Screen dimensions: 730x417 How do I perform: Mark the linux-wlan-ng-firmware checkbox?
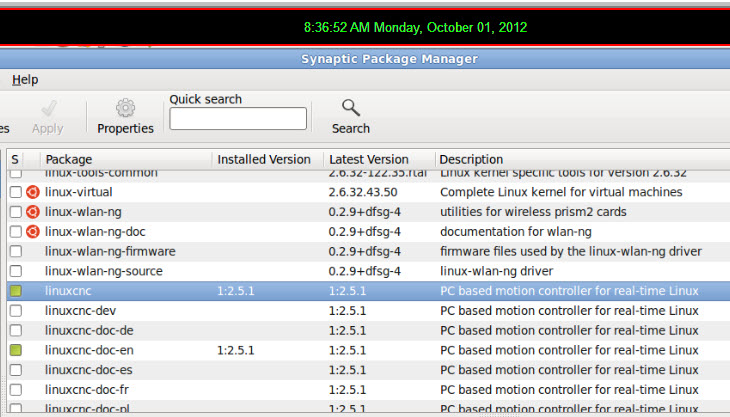tap(16, 251)
